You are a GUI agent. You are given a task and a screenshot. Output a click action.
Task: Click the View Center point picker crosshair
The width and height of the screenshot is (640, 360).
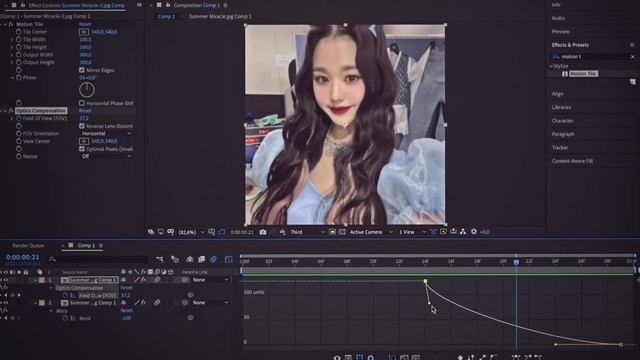click(x=84, y=141)
